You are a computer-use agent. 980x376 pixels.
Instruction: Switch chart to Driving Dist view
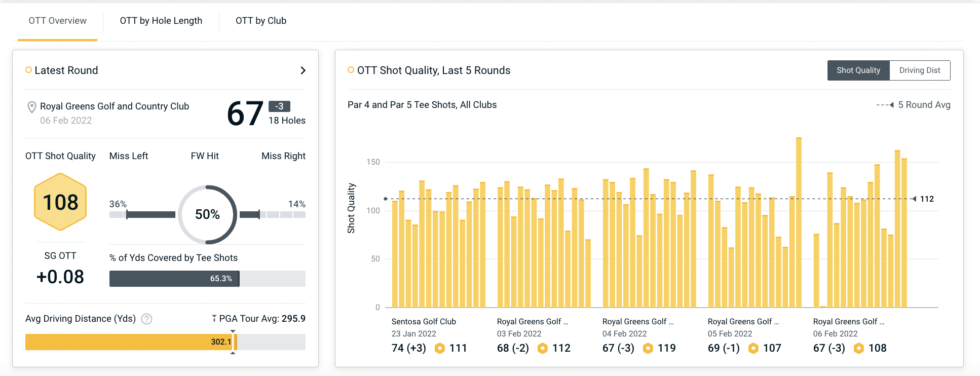[919, 70]
